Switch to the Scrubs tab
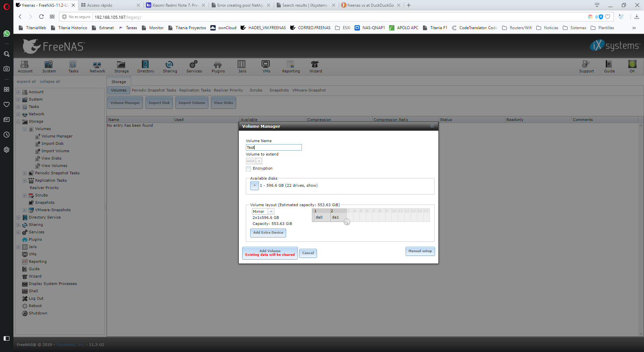The image size is (644, 352). [256, 90]
